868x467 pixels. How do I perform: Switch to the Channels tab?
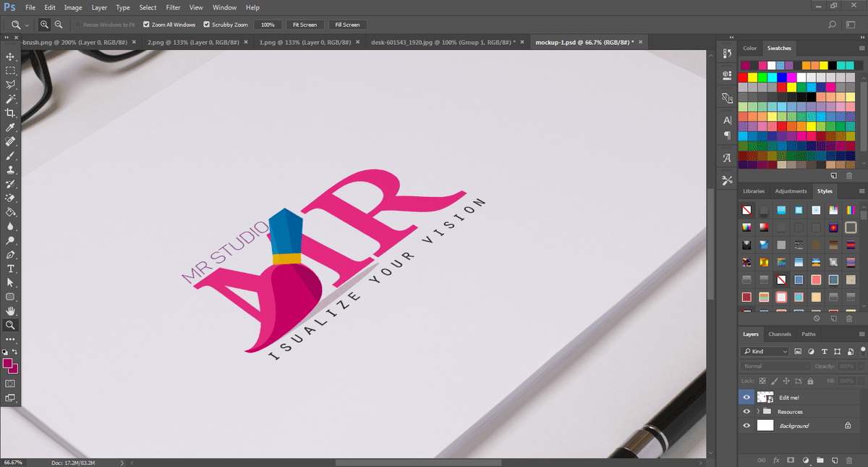(x=780, y=334)
